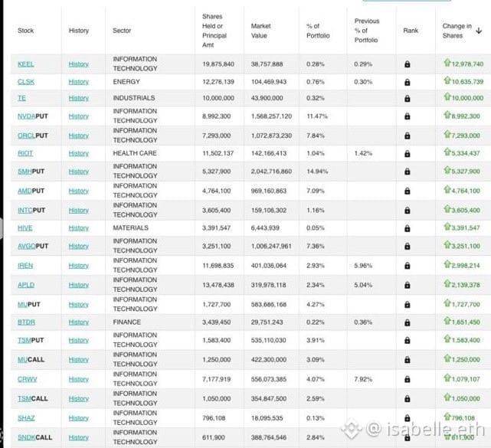
Task: View History for IREN row
Action: pyautogui.click(x=79, y=266)
